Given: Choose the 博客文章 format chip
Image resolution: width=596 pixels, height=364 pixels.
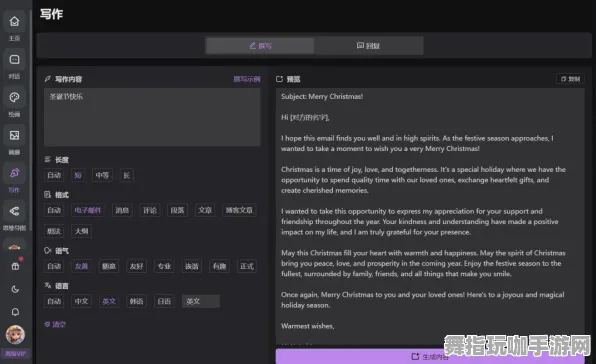Looking at the screenshot, I should (239, 210).
